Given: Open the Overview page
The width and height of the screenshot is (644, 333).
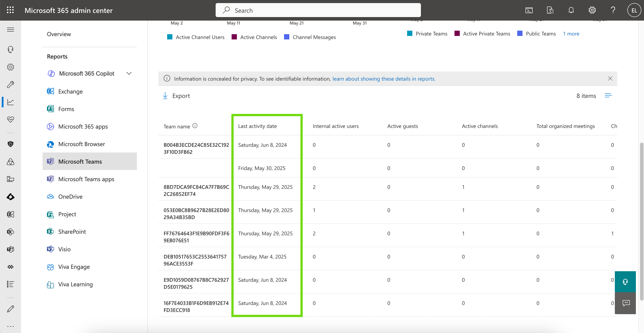Looking at the screenshot, I should [59, 34].
